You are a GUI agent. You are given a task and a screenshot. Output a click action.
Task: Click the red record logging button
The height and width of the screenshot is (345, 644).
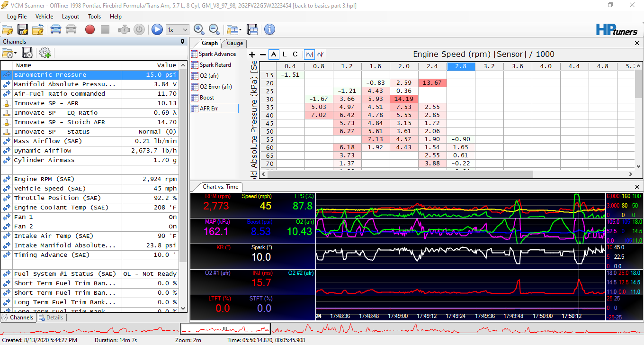click(90, 29)
